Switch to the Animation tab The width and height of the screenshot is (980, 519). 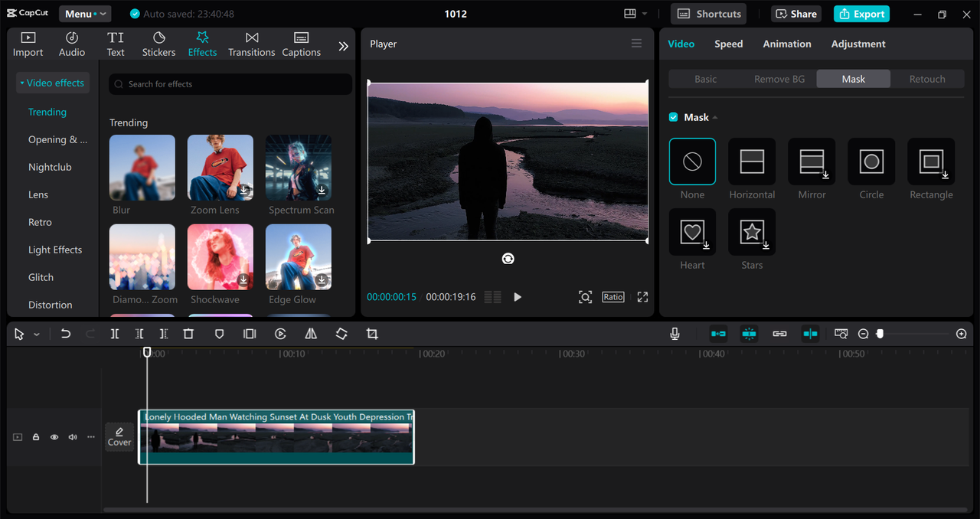click(787, 44)
